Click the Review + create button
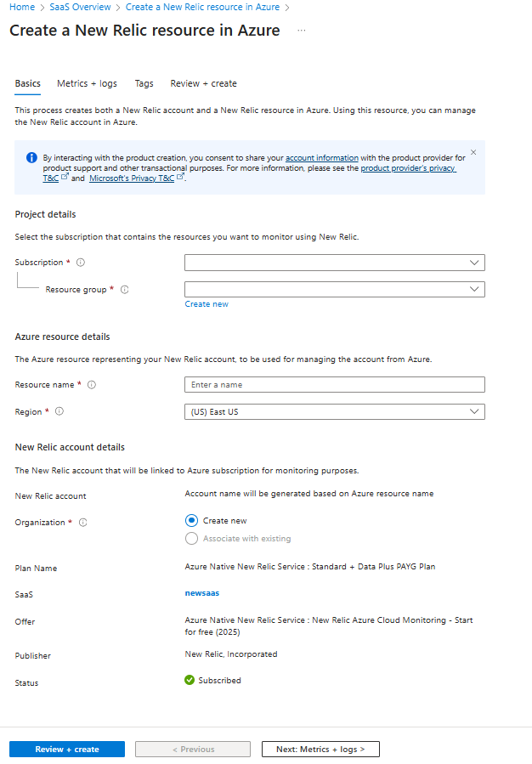The image size is (532, 764). tap(66, 749)
